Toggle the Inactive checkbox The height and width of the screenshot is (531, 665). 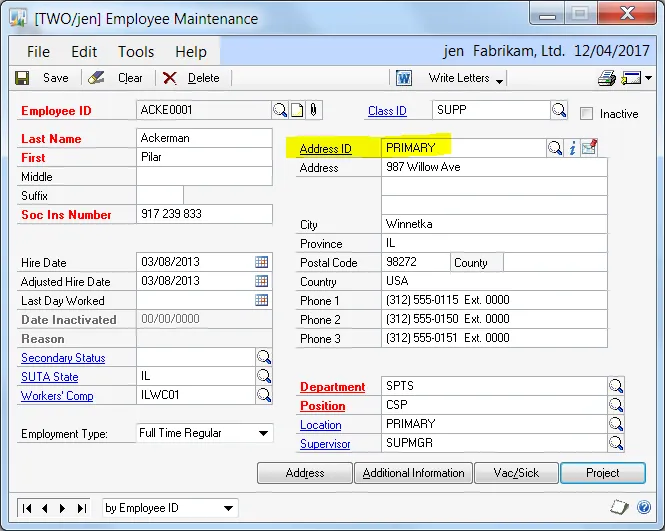587,113
